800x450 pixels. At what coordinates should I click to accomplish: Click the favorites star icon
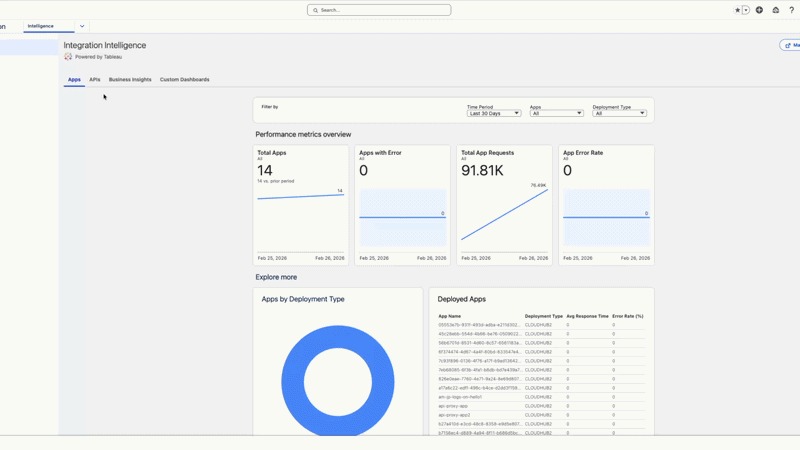click(738, 10)
